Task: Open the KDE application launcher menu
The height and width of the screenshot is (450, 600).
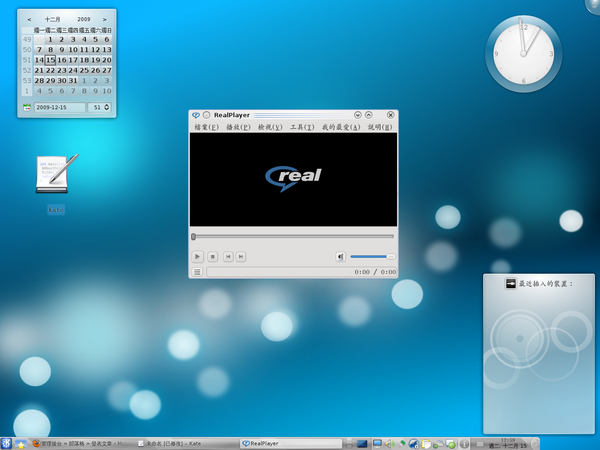Action: tap(7, 443)
